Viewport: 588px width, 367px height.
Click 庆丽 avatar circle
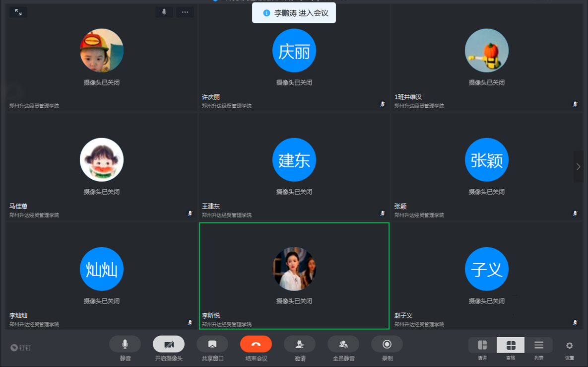click(x=294, y=51)
